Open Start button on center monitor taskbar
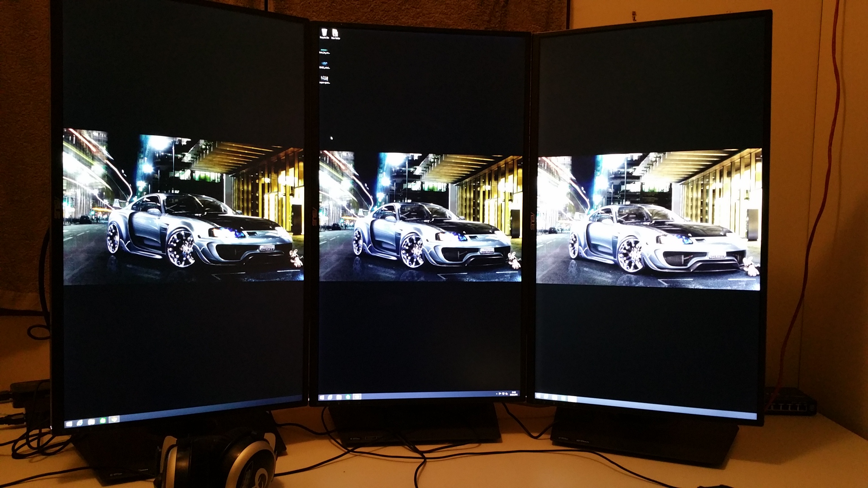868x488 pixels. pos(322,397)
